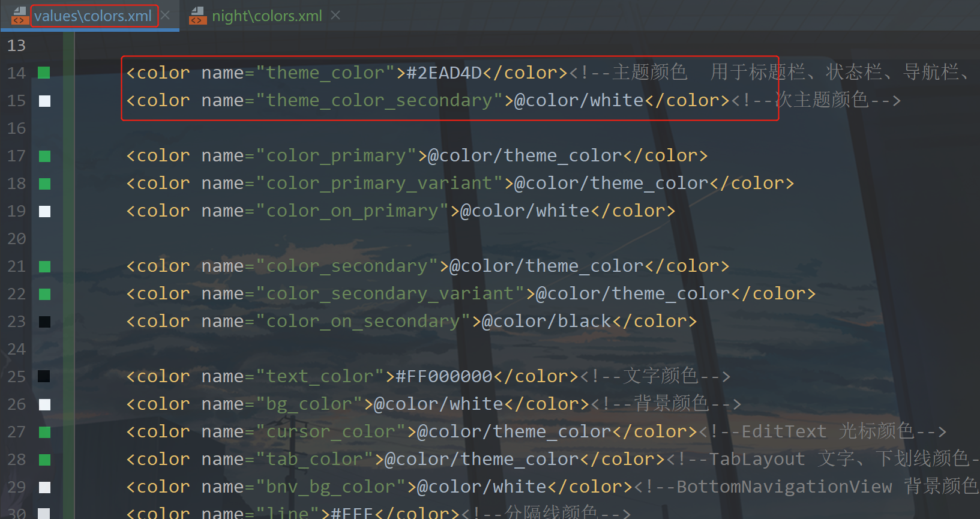
Task: Click the TabLayout comment on line 28
Action: coord(822,459)
